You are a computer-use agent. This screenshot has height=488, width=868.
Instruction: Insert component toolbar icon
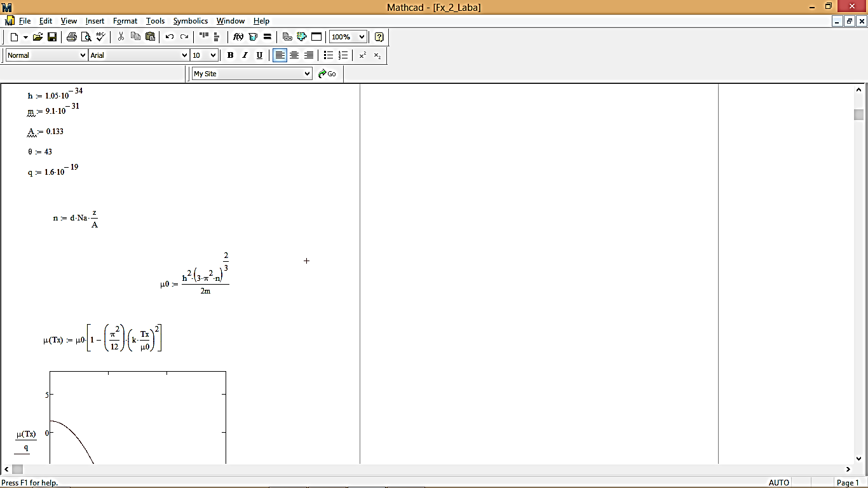click(302, 37)
